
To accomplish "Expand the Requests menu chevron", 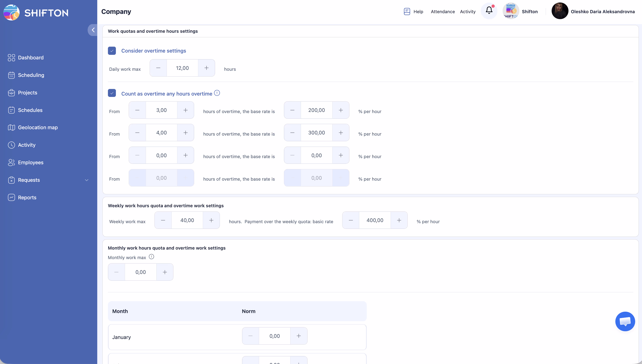I will (x=87, y=180).
